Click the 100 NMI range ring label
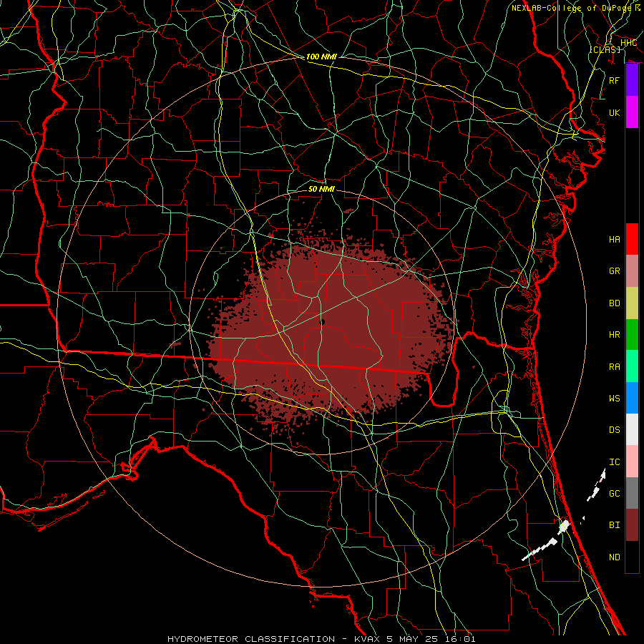Viewport: 644px width, 644px height. coord(321,57)
